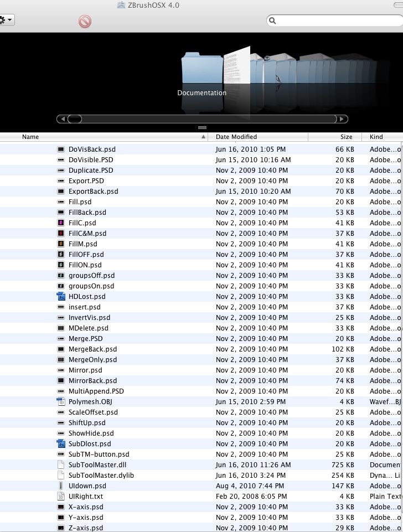Screen dimensions: 403x532
Task: Click the Cover Flow scrollbar thumb
Action: [75, 119]
